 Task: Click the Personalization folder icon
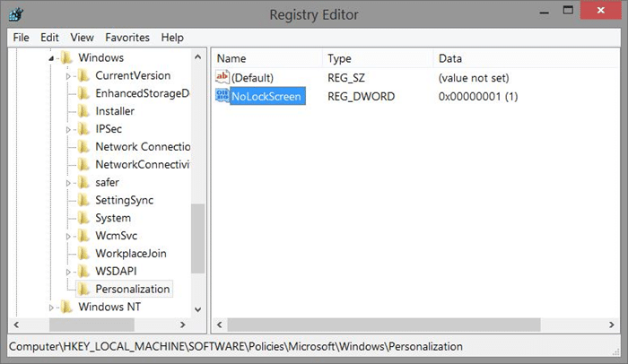click(83, 289)
